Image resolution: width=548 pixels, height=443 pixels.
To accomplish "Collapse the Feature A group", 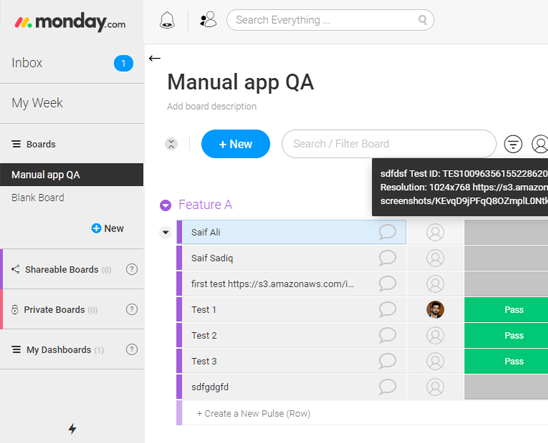I will [166, 205].
